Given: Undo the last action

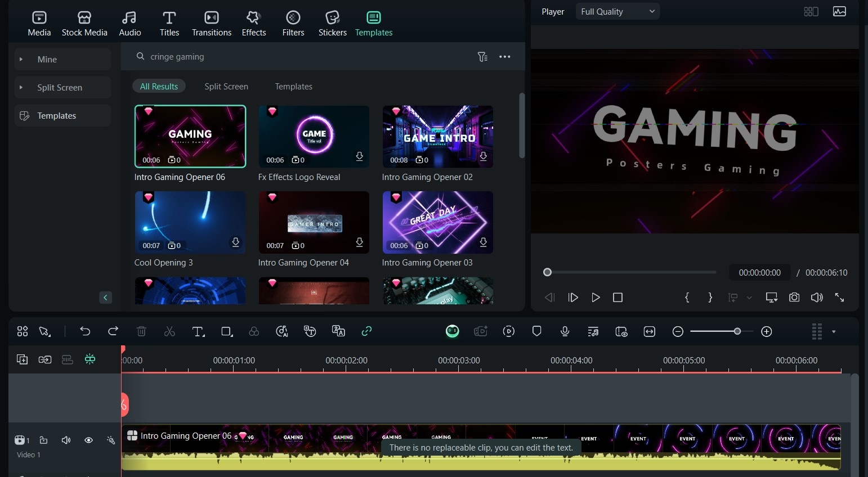Looking at the screenshot, I should pos(85,331).
